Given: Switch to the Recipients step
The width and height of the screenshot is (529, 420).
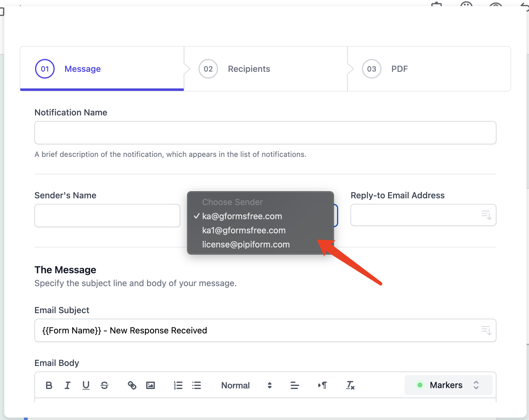Looking at the screenshot, I should tap(249, 69).
